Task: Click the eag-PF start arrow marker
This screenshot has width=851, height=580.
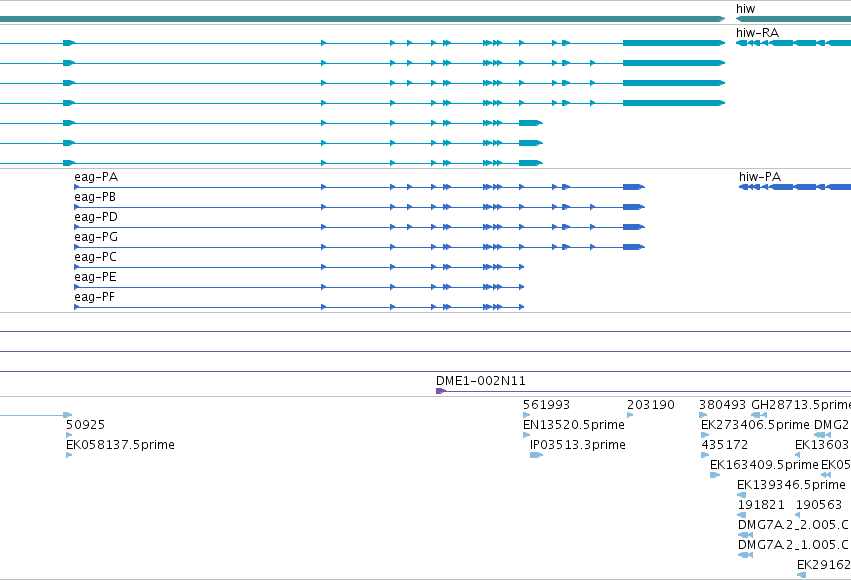Action: (x=77, y=307)
